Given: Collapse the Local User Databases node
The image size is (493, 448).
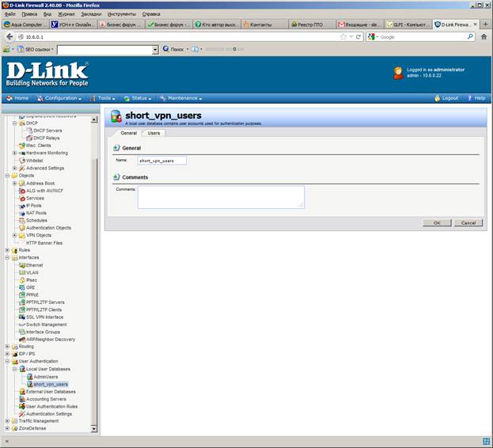Looking at the screenshot, I should [14, 369].
